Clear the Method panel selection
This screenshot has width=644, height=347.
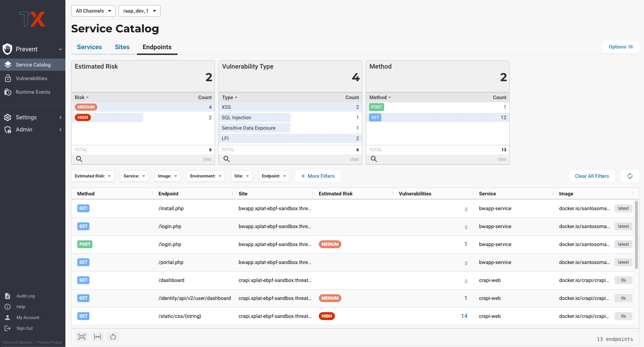[x=502, y=159]
